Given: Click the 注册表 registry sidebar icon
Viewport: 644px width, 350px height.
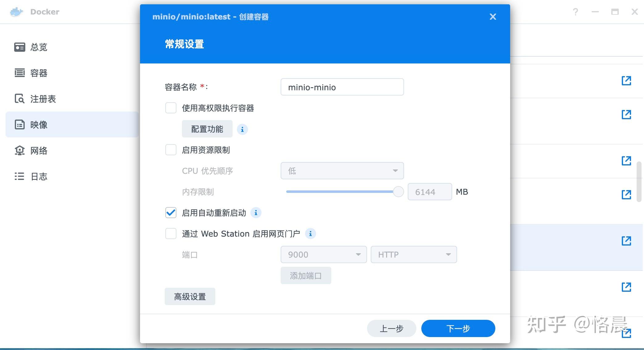Looking at the screenshot, I should coord(20,99).
